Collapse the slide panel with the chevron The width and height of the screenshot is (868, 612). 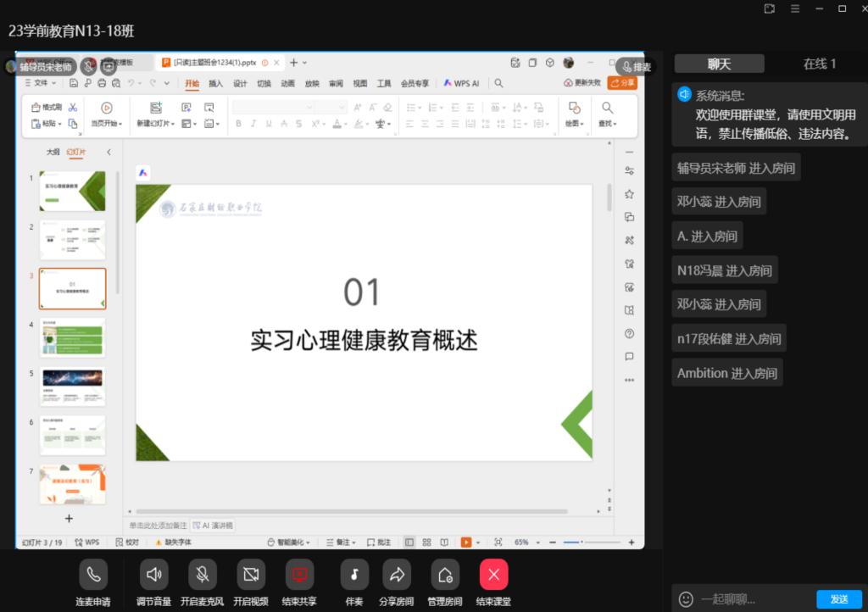108,153
